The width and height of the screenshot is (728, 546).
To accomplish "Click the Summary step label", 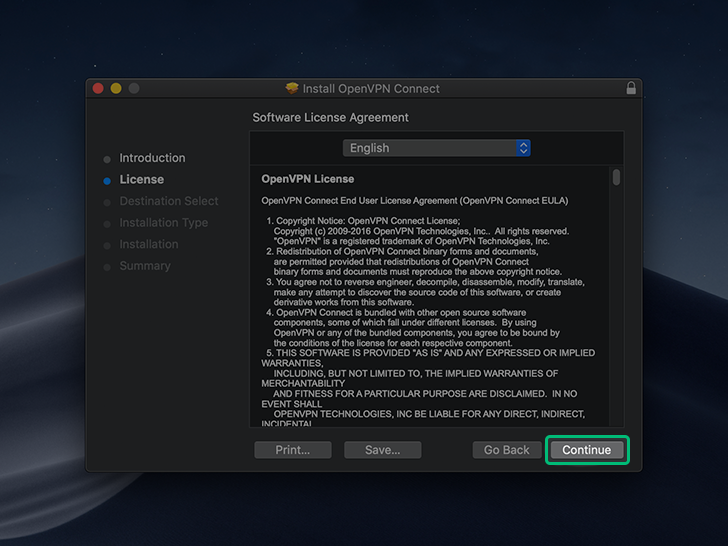I will [x=145, y=266].
